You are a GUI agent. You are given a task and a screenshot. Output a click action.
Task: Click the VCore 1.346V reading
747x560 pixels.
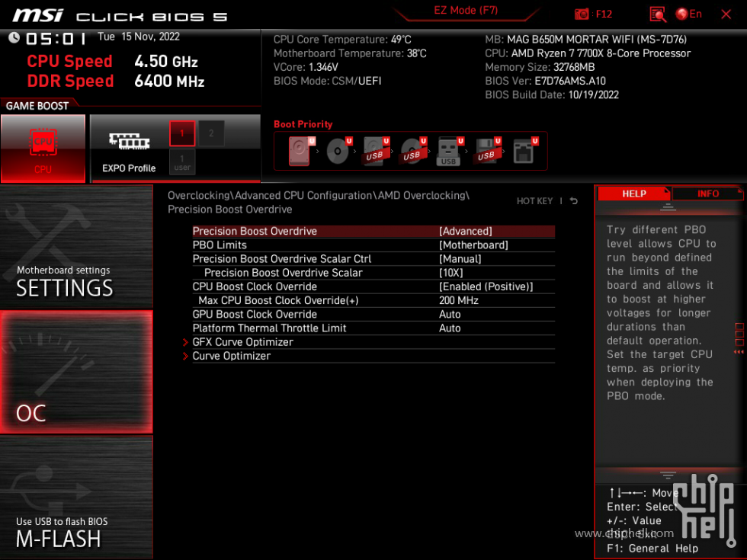click(306, 67)
